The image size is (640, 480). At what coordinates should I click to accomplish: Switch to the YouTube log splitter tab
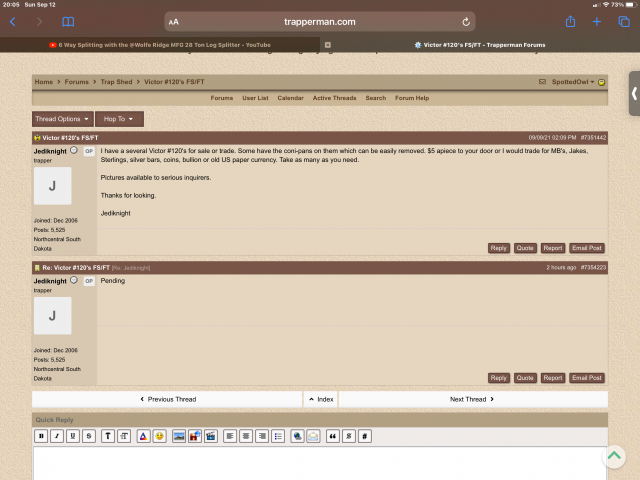click(164, 45)
